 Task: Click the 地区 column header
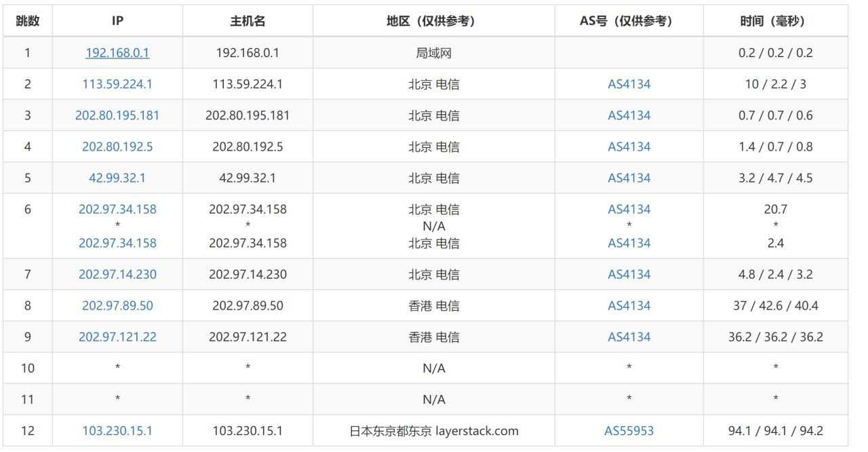434,21
